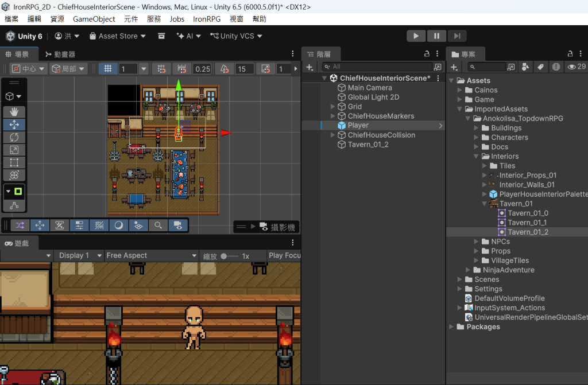Expand the Grid object in Hierarchy
This screenshot has width=588, height=385.
click(x=332, y=107)
